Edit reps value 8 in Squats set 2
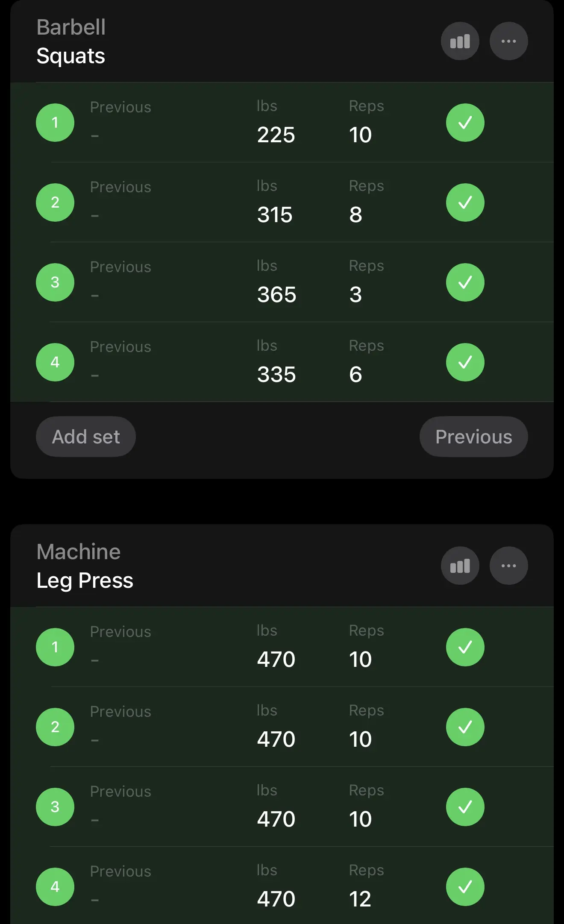 (355, 214)
